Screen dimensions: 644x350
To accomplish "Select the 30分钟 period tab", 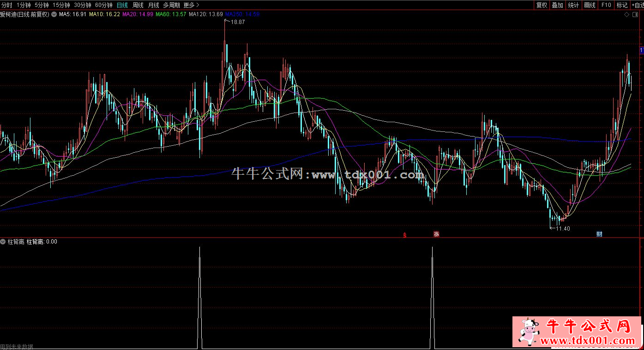I will point(83,5).
